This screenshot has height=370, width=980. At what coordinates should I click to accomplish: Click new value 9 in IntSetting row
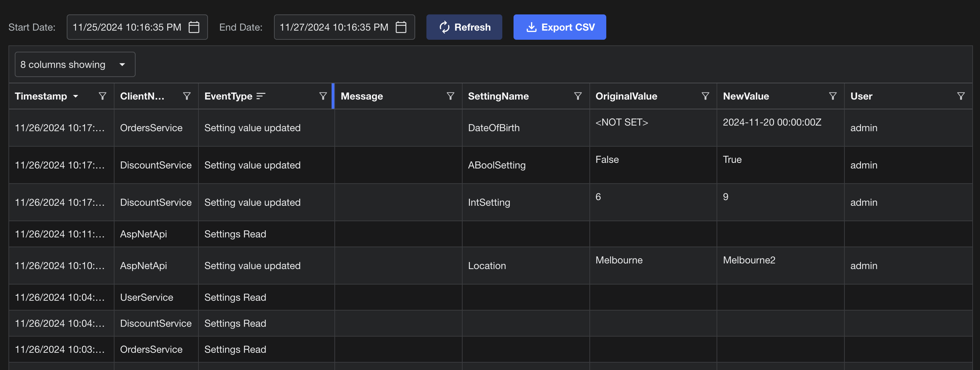tap(725, 197)
